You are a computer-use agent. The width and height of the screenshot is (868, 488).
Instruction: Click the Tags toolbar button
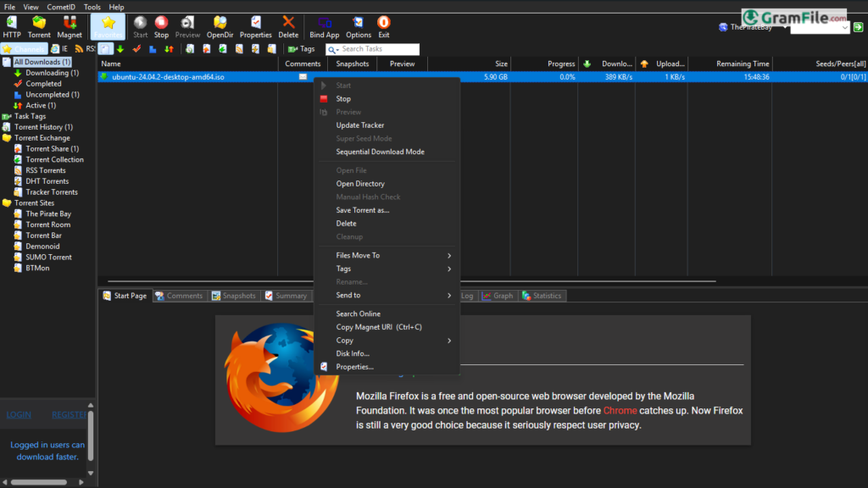point(301,49)
